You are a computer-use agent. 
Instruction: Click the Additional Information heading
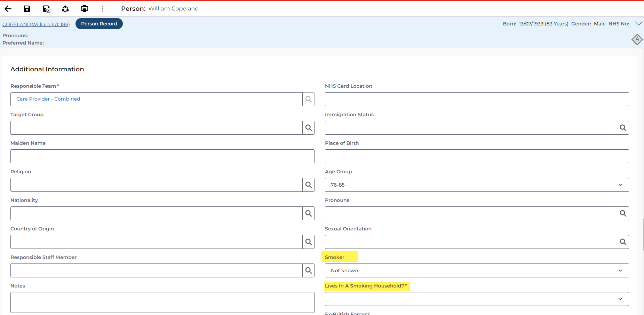point(47,69)
